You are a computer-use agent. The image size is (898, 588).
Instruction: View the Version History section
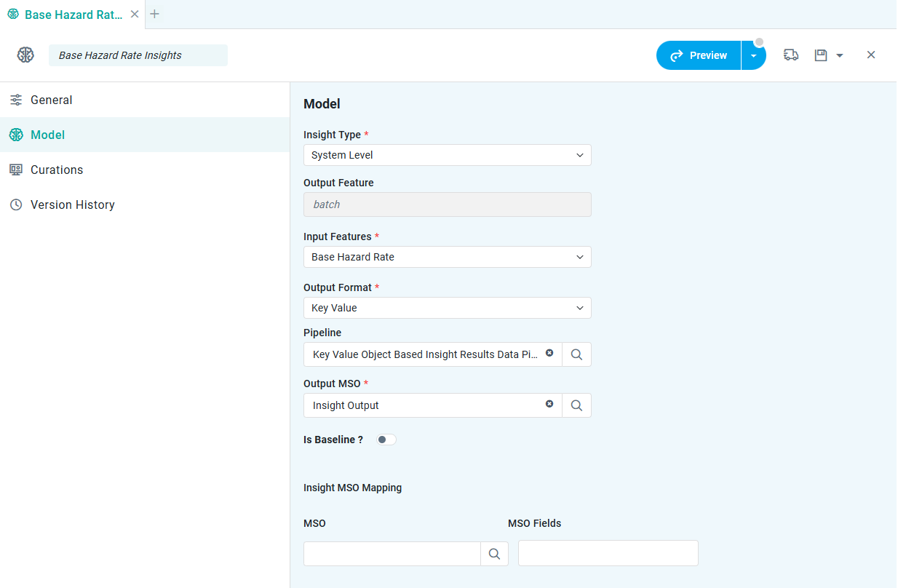(145, 204)
